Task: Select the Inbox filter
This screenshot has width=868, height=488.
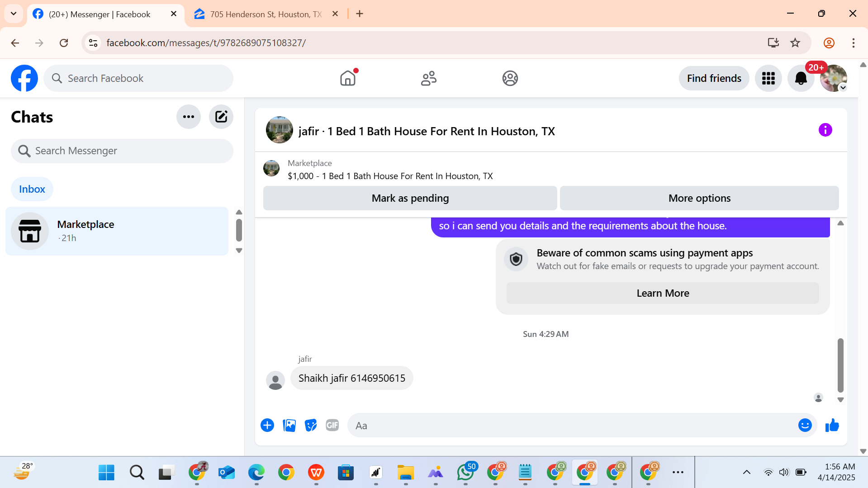Action: (32, 189)
